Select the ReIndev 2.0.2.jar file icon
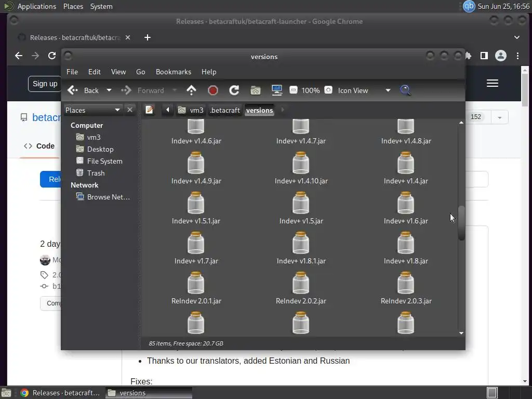Viewport: 532px width, 399px height. tap(301, 283)
